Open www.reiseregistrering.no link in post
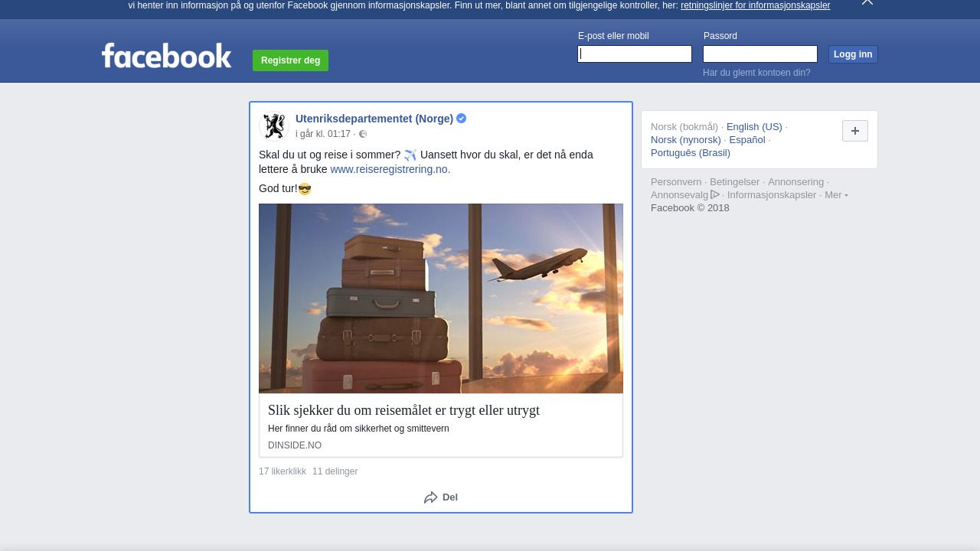The width and height of the screenshot is (980, 551). [x=390, y=169]
